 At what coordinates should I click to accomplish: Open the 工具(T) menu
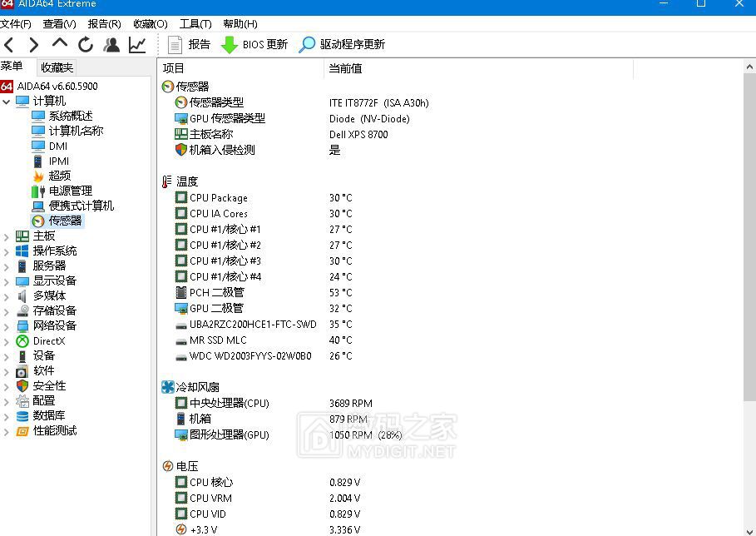195,23
